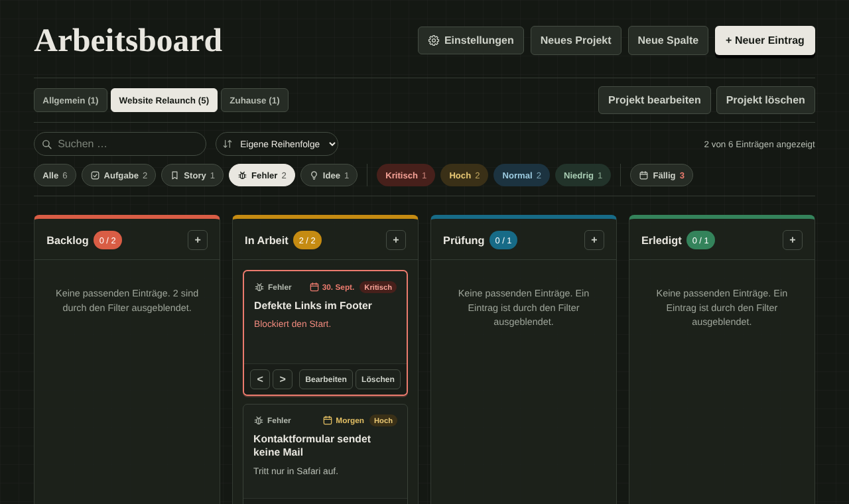Click Projekt löschen
Viewport: 849px width, 504px height.
(x=765, y=100)
